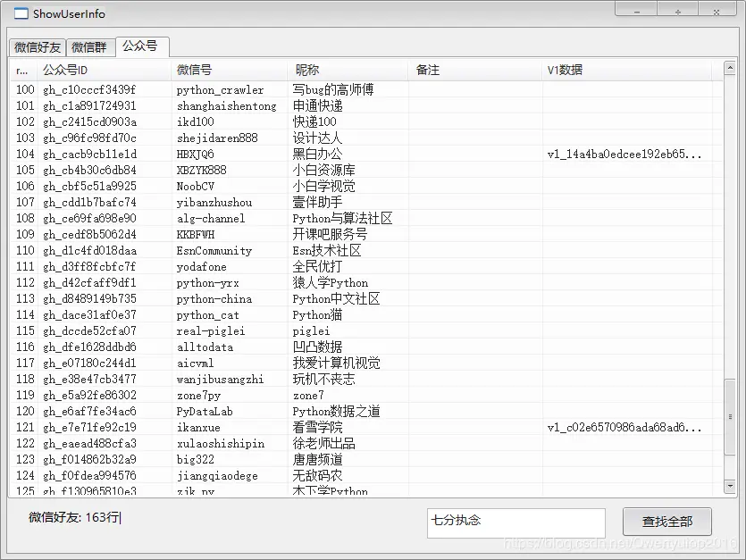The width and height of the screenshot is (746, 560).
Task: Switch to the 微信群 tab
Action: pyautogui.click(x=90, y=47)
